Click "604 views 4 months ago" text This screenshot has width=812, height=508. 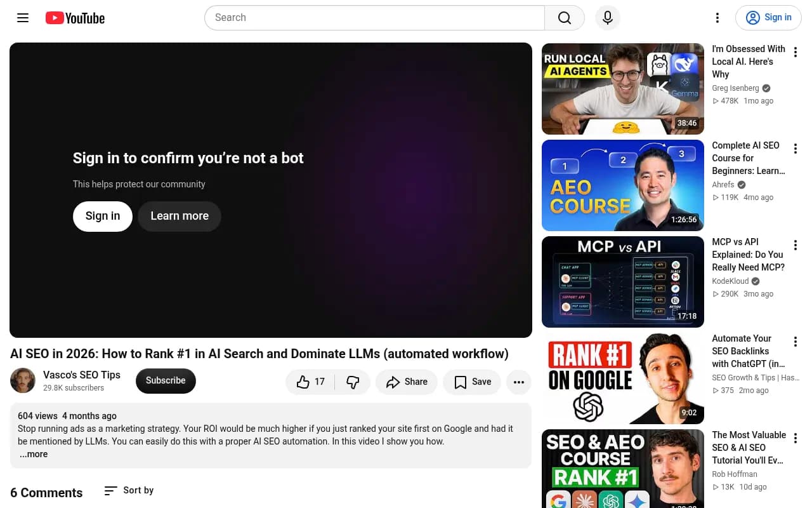coord(67,416)
